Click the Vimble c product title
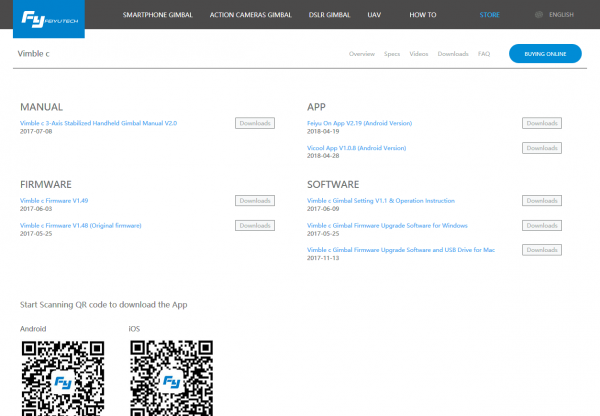Viewport: 600px width, 416px height. [x=34, y=54]
